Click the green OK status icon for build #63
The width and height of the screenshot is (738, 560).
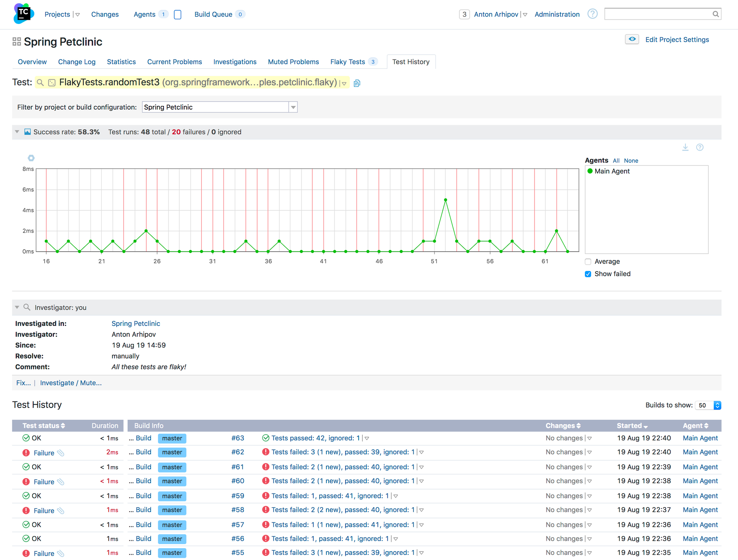click(x=26, y=438)
